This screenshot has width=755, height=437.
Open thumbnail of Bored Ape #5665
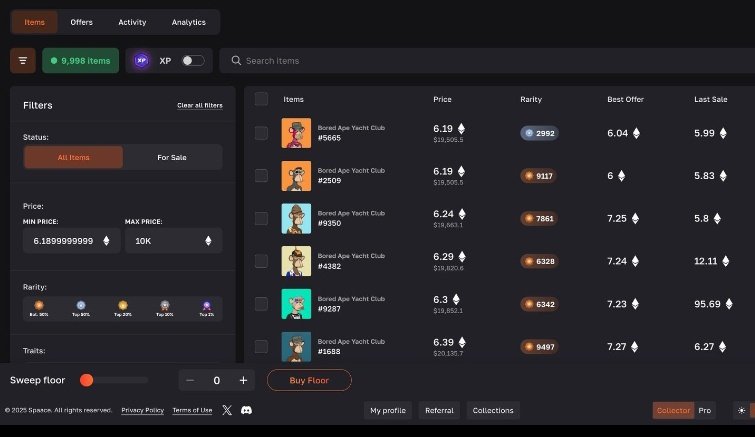pos(296,133)
